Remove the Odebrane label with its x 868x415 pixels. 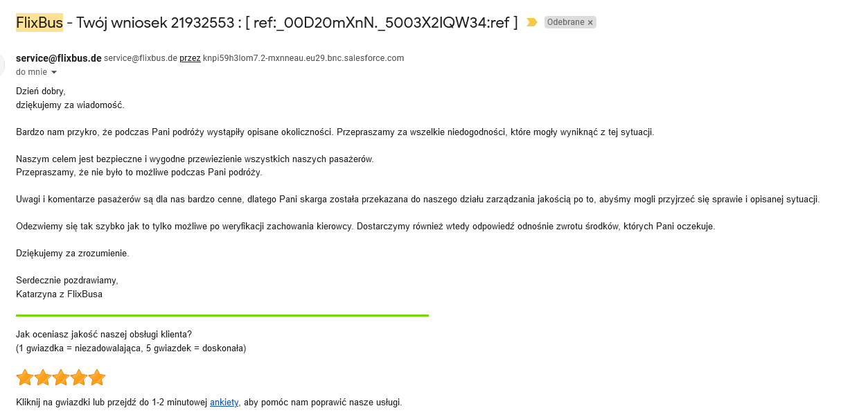click(590, 23)
